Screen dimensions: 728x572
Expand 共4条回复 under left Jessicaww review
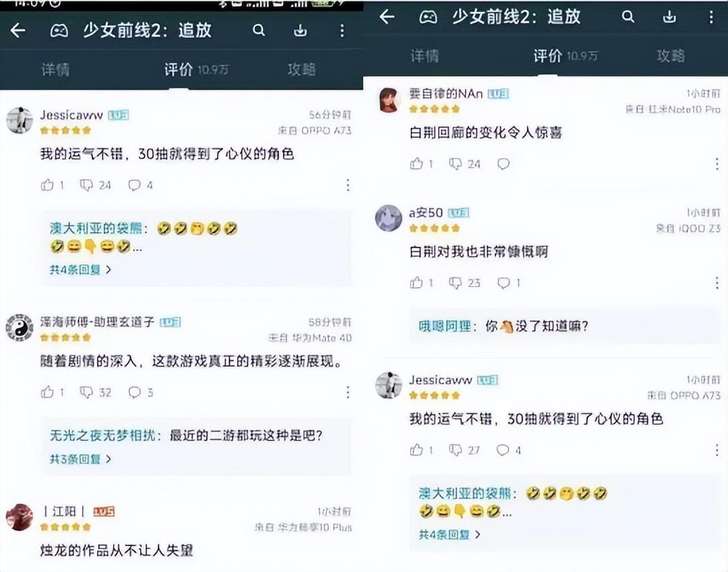(80, 270)
